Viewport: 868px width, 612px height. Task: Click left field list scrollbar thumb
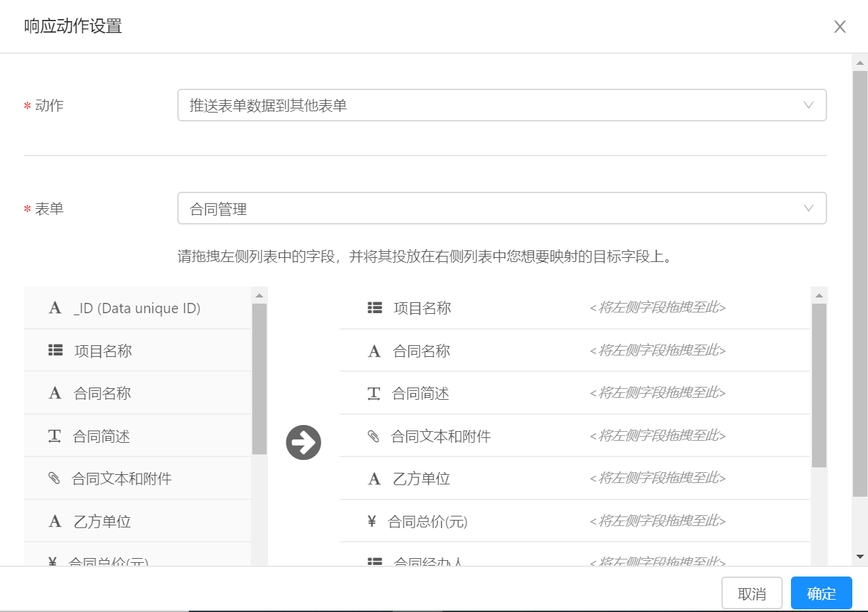click(259, 379)
